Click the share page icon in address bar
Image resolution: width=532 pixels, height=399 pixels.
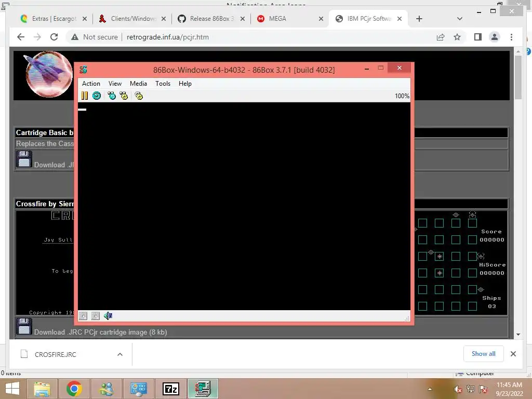coord(441,37)
